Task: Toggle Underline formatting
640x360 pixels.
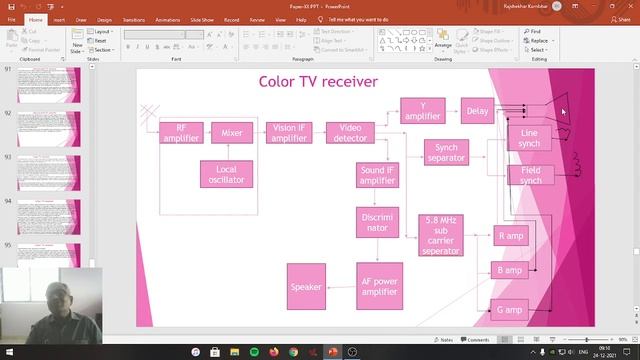Action: pyautogui.click(x=147, y=47)
